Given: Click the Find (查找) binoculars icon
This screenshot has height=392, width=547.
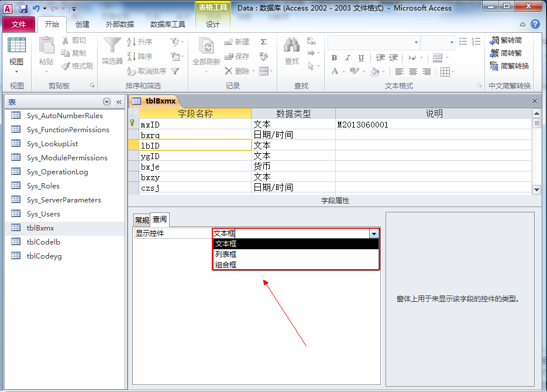Looking at the screenshot, I should tap(291, 46).
